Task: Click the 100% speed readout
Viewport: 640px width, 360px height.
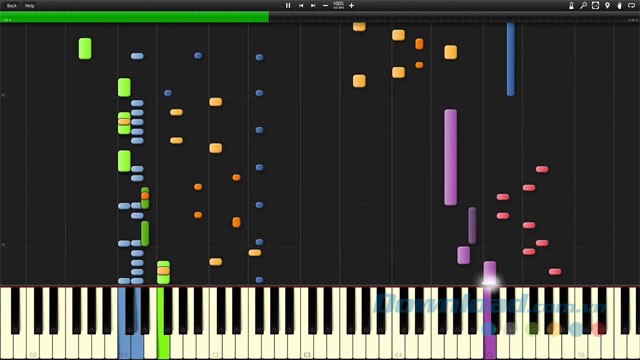Action: pyautogui.click(x=338, y=4)
